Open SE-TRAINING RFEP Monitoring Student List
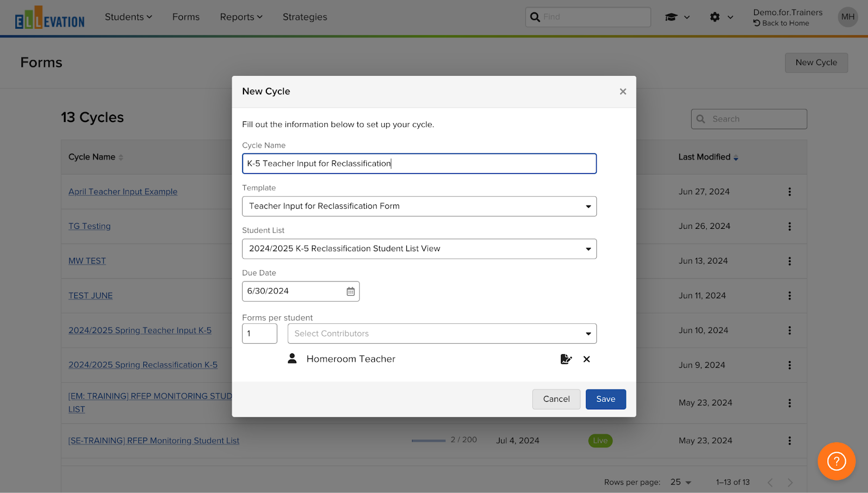The width and height of the screenshot is (868, 493). coord(154,441)
